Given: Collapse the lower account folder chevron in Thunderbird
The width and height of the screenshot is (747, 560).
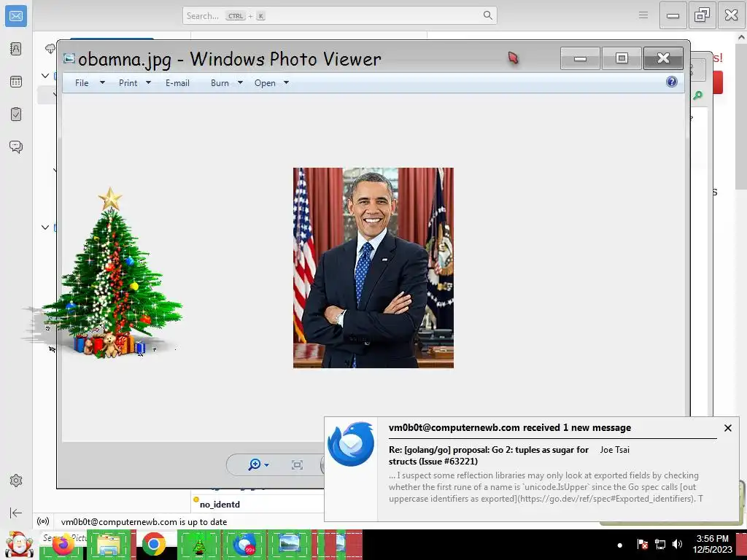Looking at the screenshot, I should (x=45, y=227).
